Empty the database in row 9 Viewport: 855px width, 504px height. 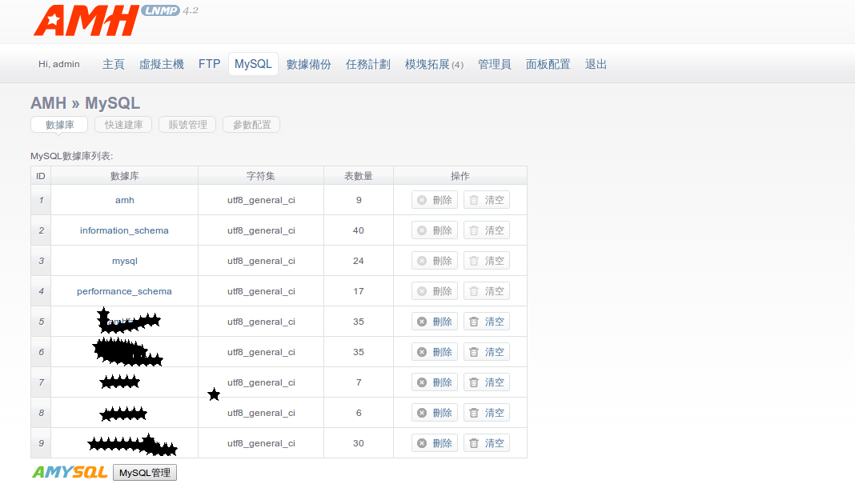487,443
